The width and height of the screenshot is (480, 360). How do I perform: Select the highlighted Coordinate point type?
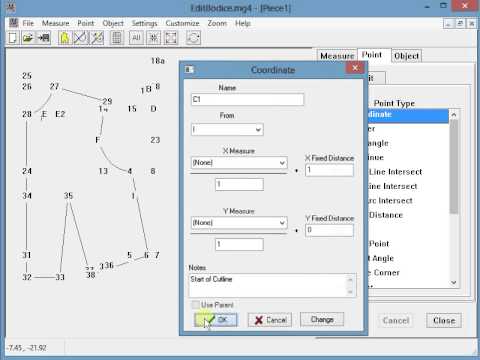point(408,115)
